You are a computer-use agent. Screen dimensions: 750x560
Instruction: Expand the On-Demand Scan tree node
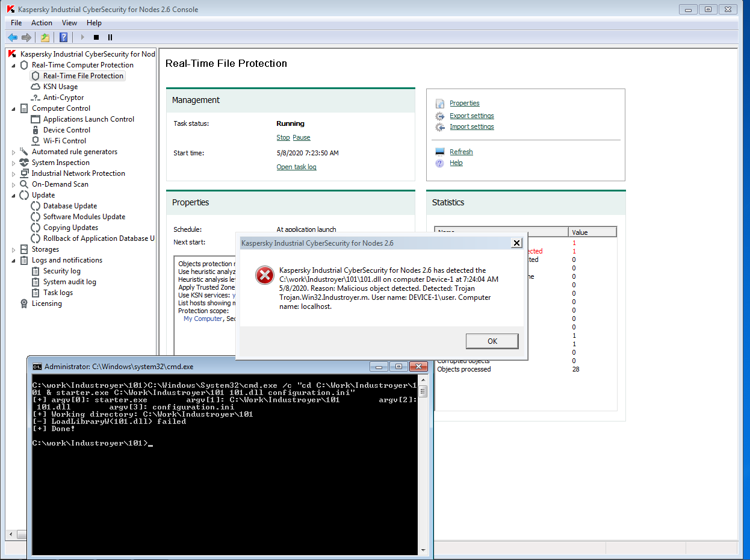pos(14,185)
